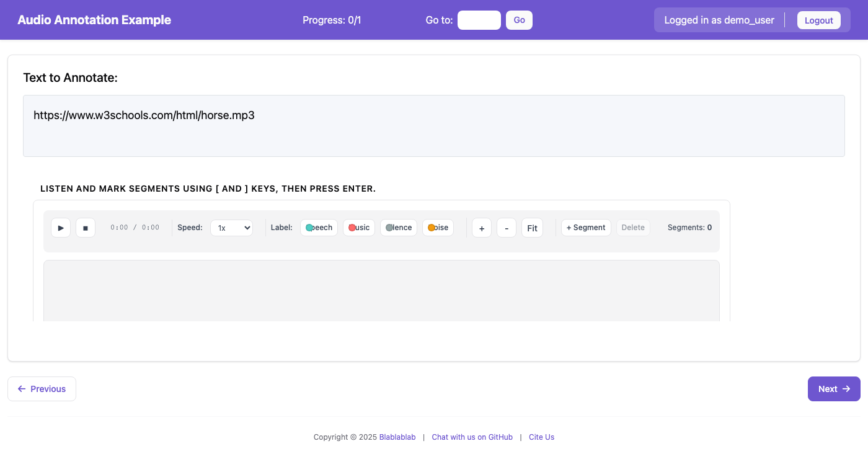The height and width of the screenshot is (472, 868).
Task: Click the Audio Annotation Example title
Action: click(94, 20)
